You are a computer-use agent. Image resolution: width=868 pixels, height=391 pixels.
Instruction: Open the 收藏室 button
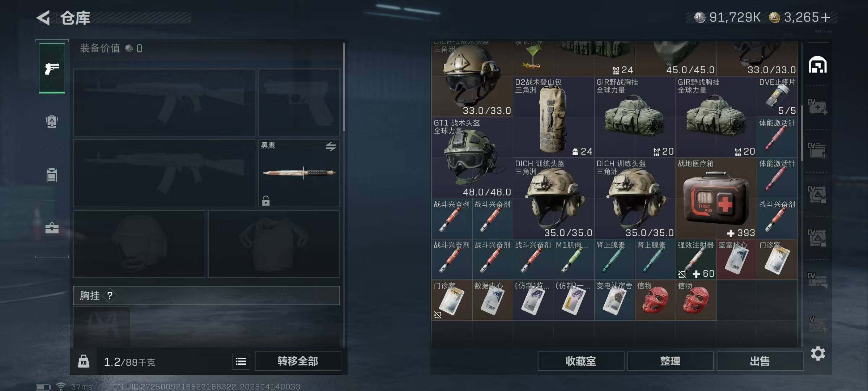coord(581,361)
